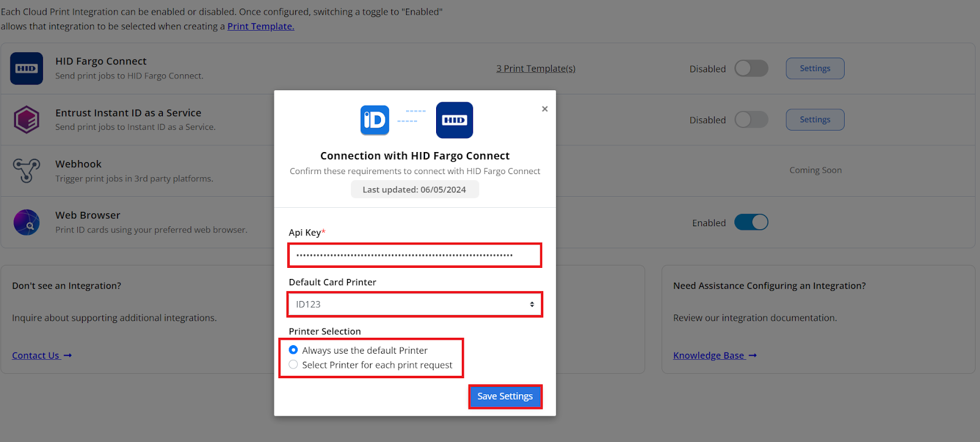Click the Coming Soon label for Webhook
Image resolution: width=980 pixels, height=442 pixels.
tap(815, 170)
